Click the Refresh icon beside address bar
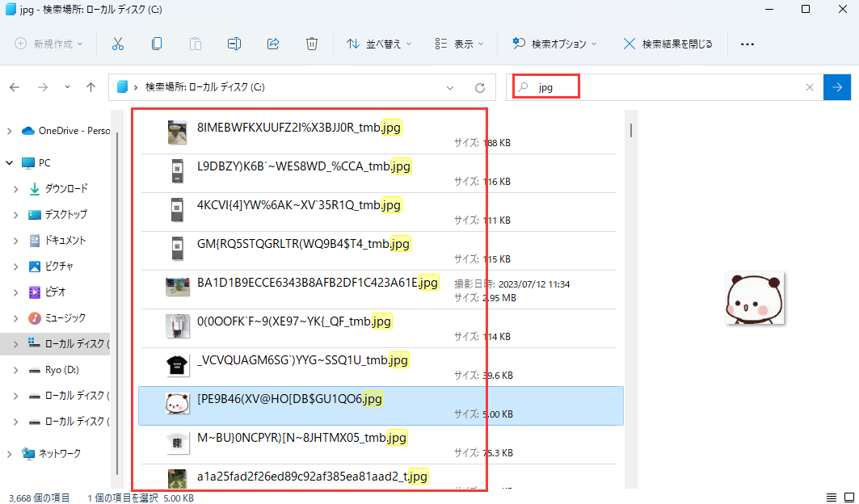 479,87
